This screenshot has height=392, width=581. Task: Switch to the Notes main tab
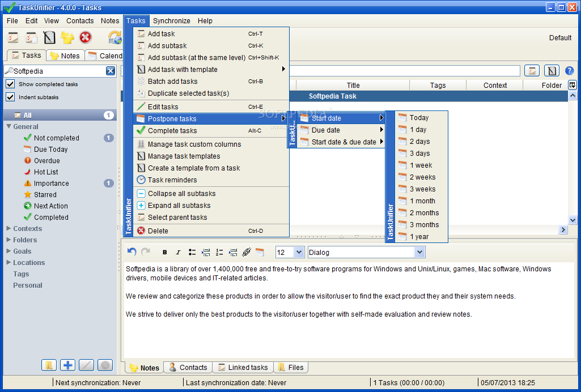[x=66, y=56]
